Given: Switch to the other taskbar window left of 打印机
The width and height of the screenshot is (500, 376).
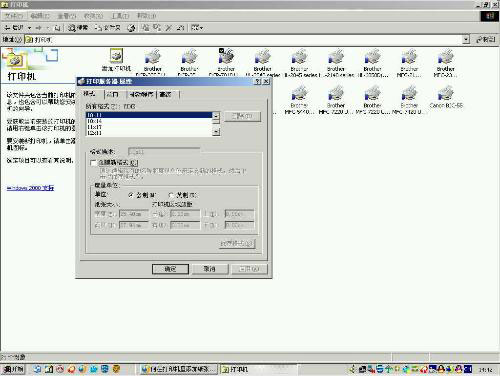Looking at the screenshot, I should [x=178, y=369].
